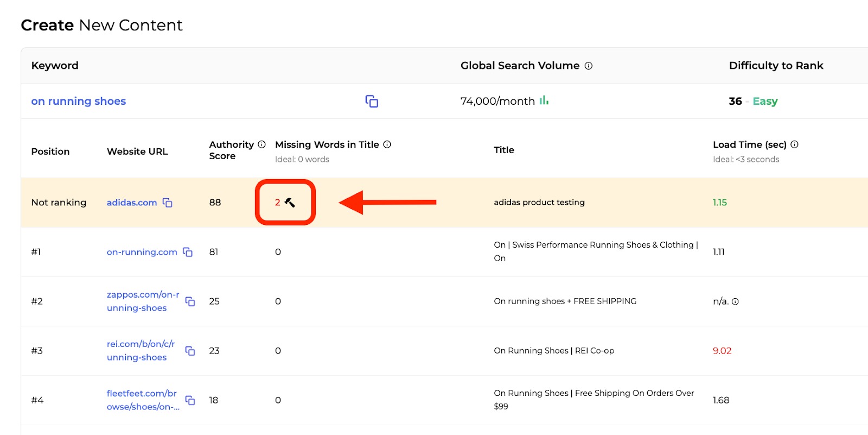Click the 'Title' column header
The height and width of the screenshot is (435, 868).
[504, 150]
